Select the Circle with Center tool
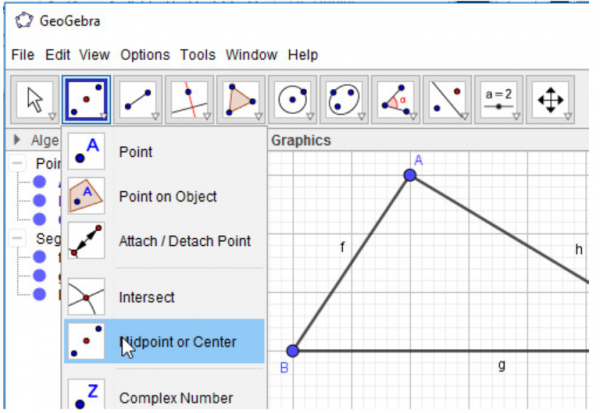The width and height of the screenshot is (600, 413). (x=293, y=100)
